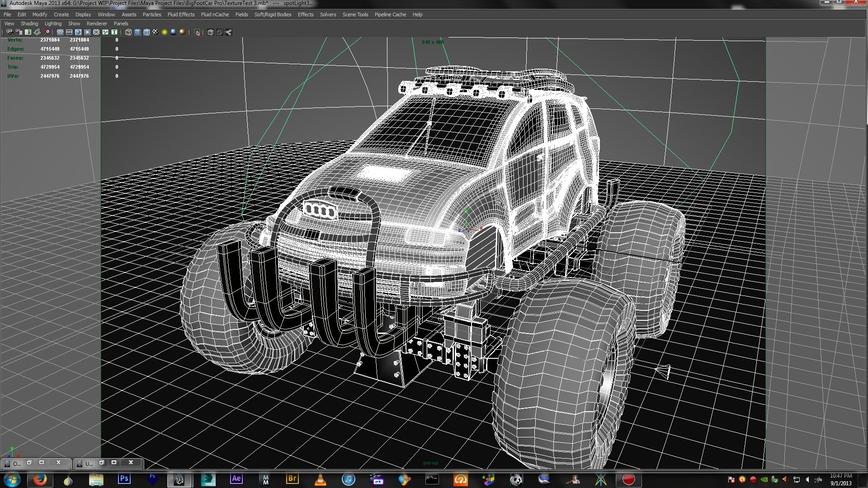Click the Wireframe cube display icon

click(x=128, y=32)
